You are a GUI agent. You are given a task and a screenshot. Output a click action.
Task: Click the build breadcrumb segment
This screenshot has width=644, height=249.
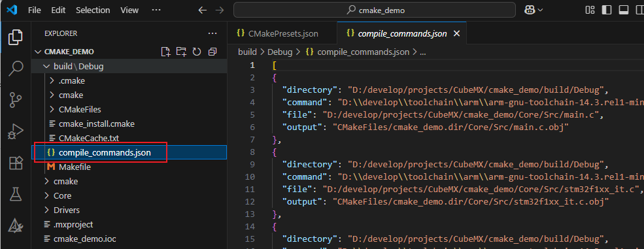click(x=247, y=52)
